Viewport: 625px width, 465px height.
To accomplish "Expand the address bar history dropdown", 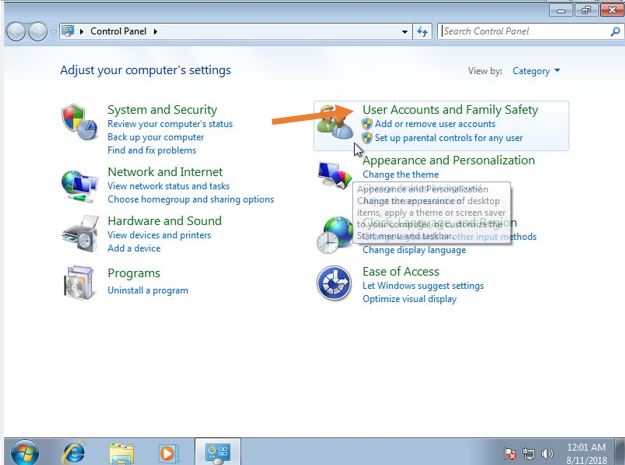I will (x=405, y=31).
